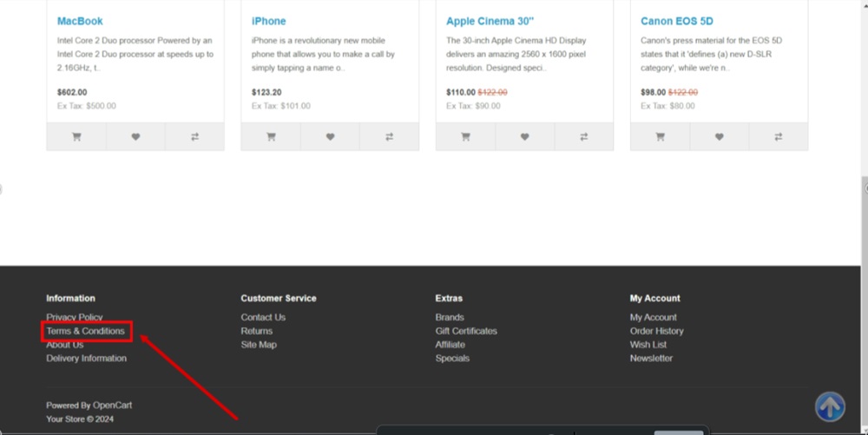Open the Order History footer link

(656, 331)
